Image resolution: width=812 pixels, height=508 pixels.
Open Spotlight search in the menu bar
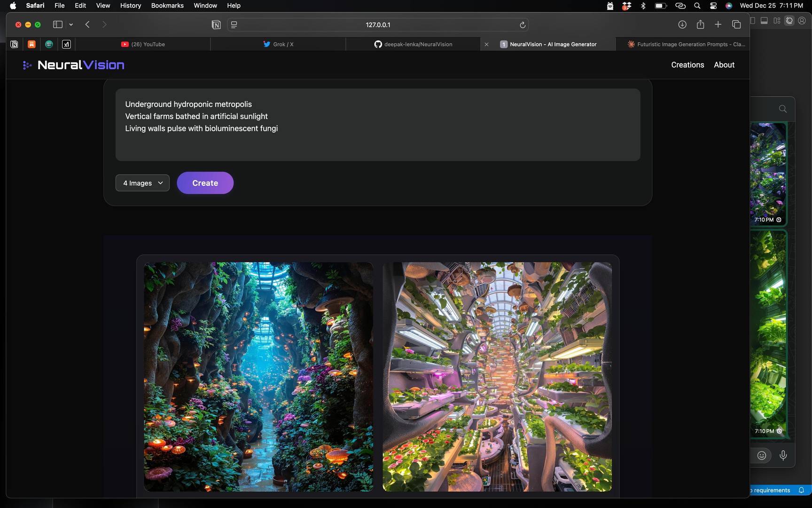[x=697, y=6]
